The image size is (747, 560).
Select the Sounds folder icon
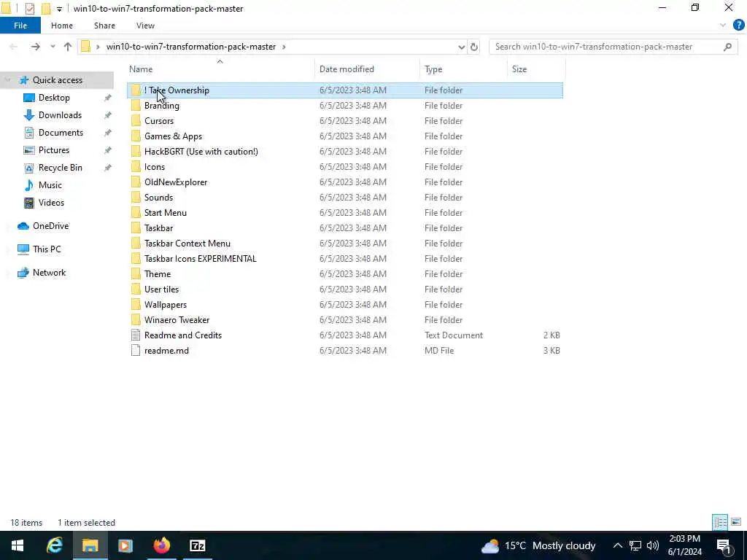pyautogui.click(x=136, y=197)
